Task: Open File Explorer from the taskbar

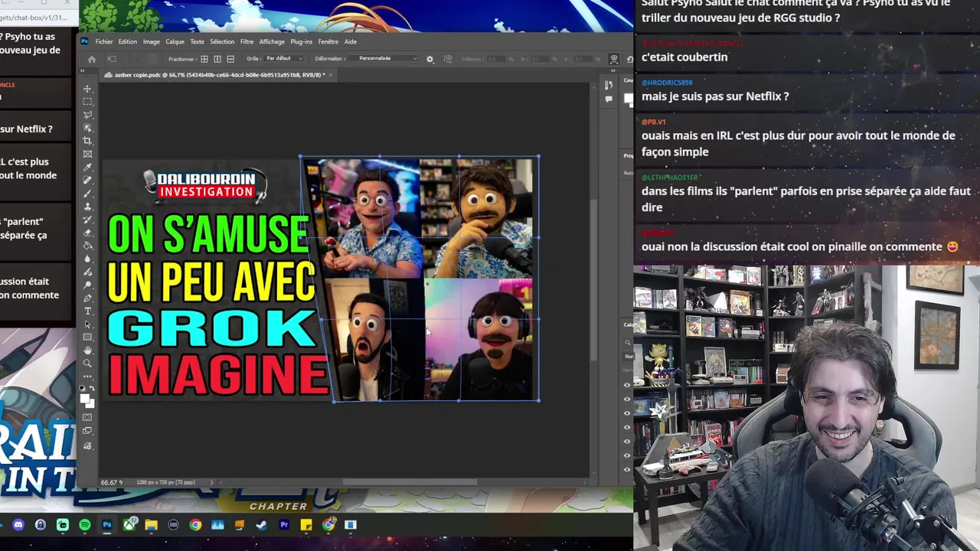Action: tap(151, 525)
